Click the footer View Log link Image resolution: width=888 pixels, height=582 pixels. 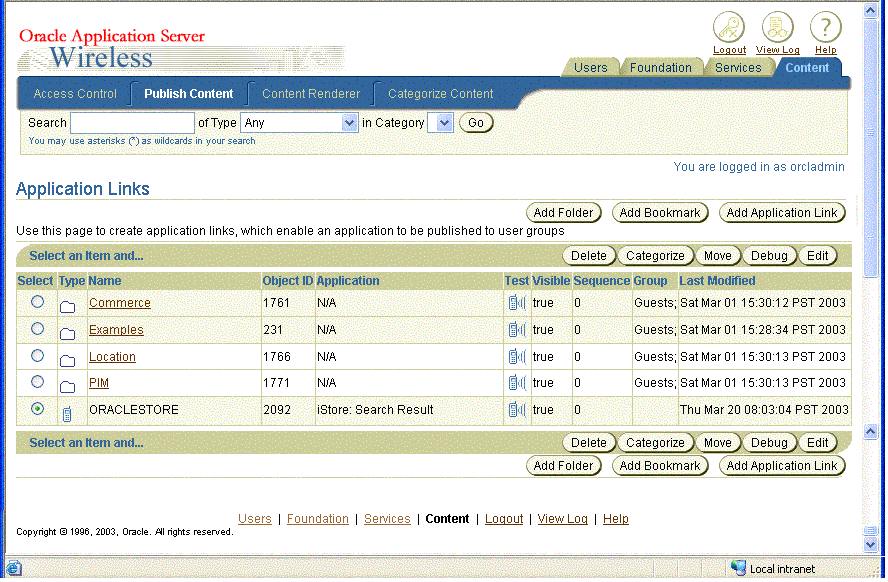(x=562, y=519)
